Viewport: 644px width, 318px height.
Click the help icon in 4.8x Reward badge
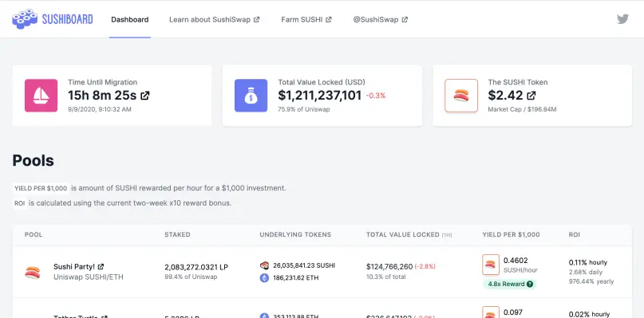click(x=530, y=284)
